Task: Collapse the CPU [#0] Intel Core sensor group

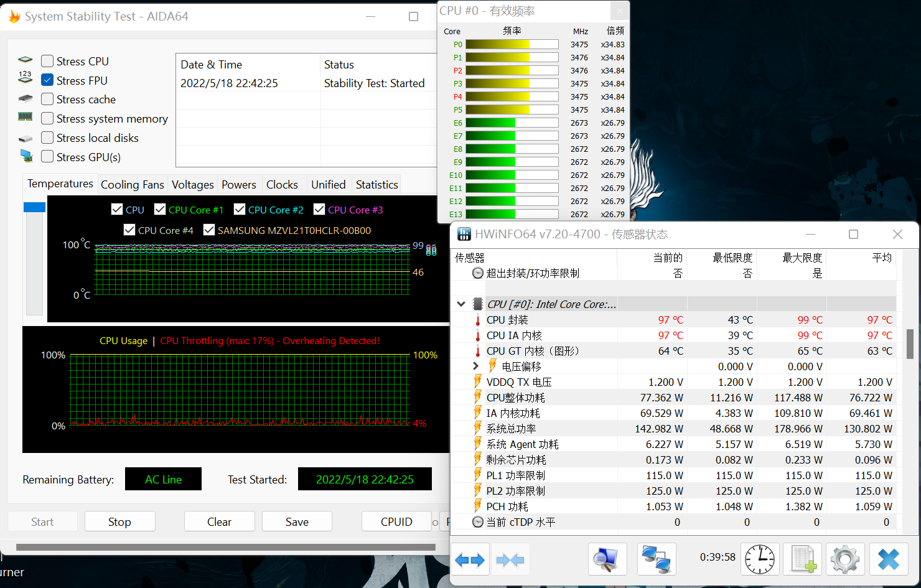Action: pyautogui.click(x=461, y=304)
